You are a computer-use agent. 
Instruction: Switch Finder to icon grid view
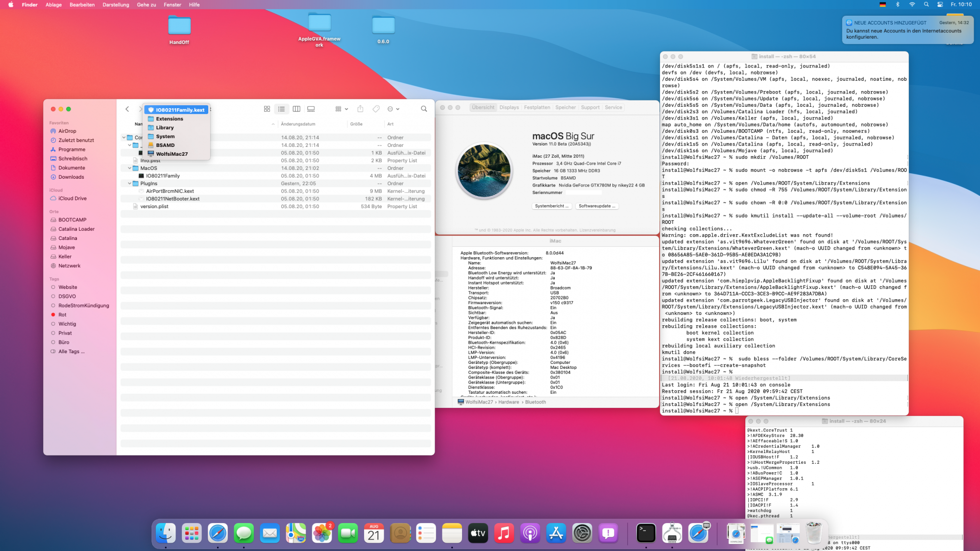(267, 109)
